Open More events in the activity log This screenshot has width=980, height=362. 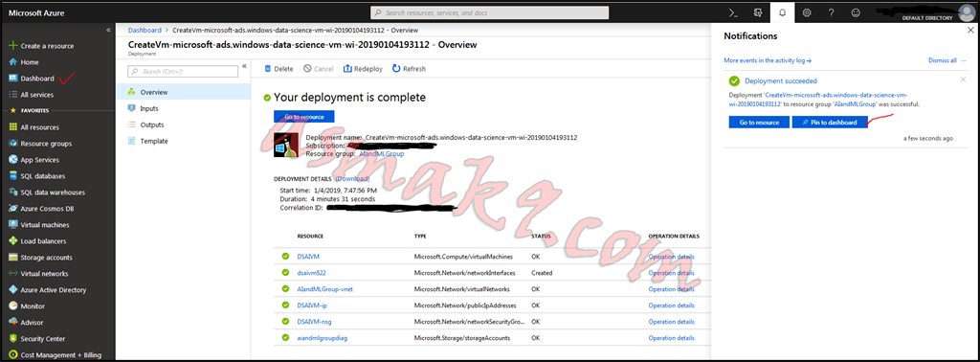768,60
